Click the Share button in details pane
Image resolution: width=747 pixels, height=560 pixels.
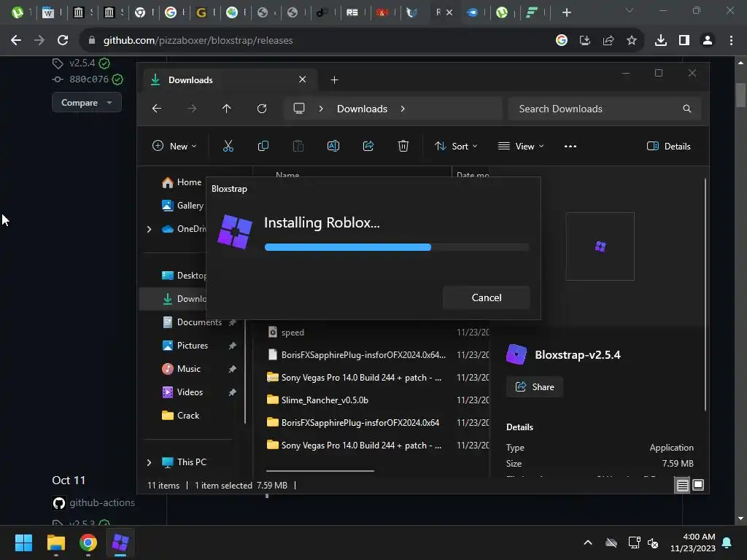click(x=535, y=386)
